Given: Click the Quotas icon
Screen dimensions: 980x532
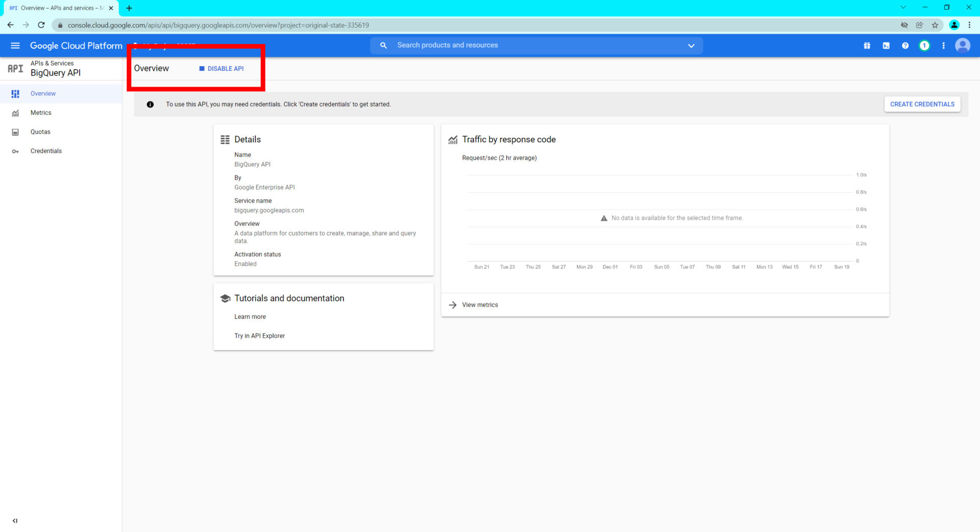Looking at the screenshot, I should click(15, 132).
